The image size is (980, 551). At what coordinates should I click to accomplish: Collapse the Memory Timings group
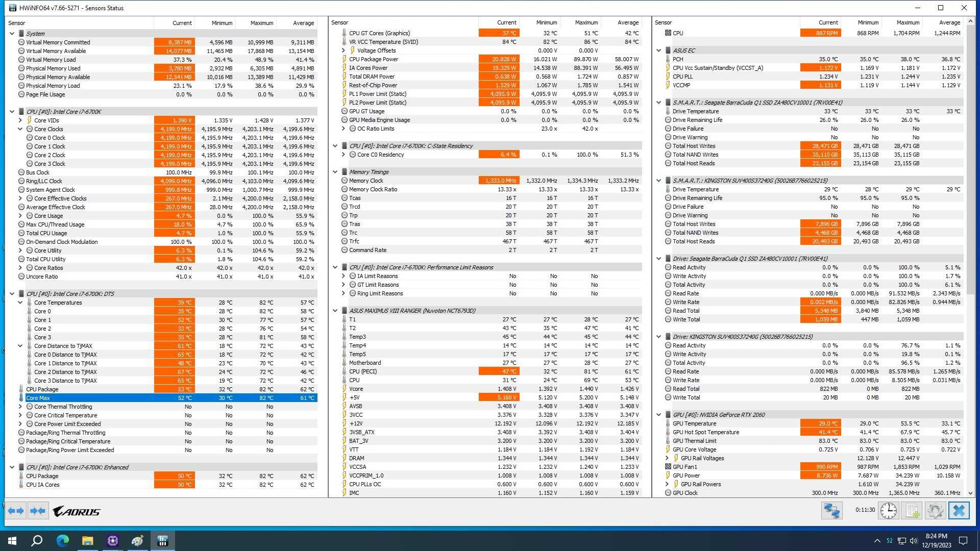click(x=335, y=172)
